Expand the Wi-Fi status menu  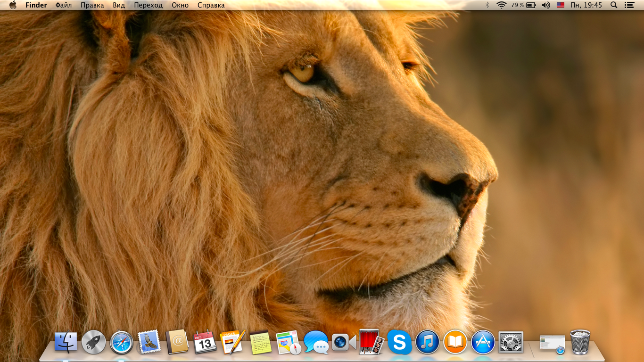point(501,5)
